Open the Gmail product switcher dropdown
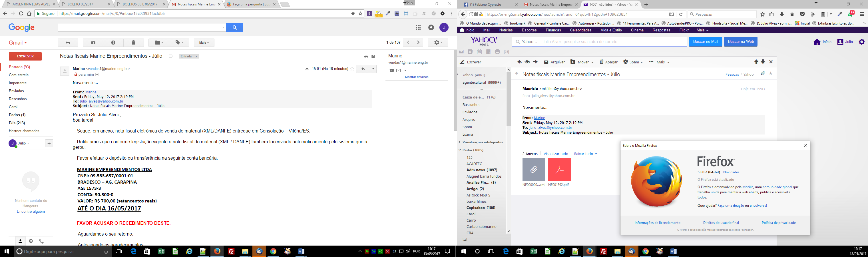868x257 pixels. tap(18, 43)
